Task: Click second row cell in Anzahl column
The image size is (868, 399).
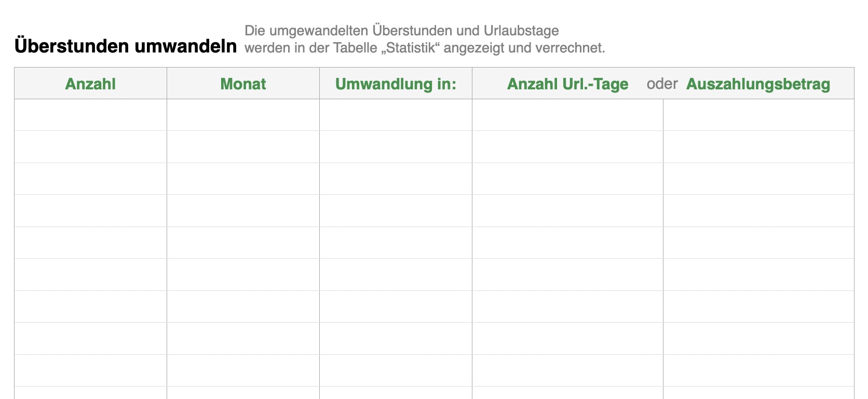Action: tap(90, 147)
